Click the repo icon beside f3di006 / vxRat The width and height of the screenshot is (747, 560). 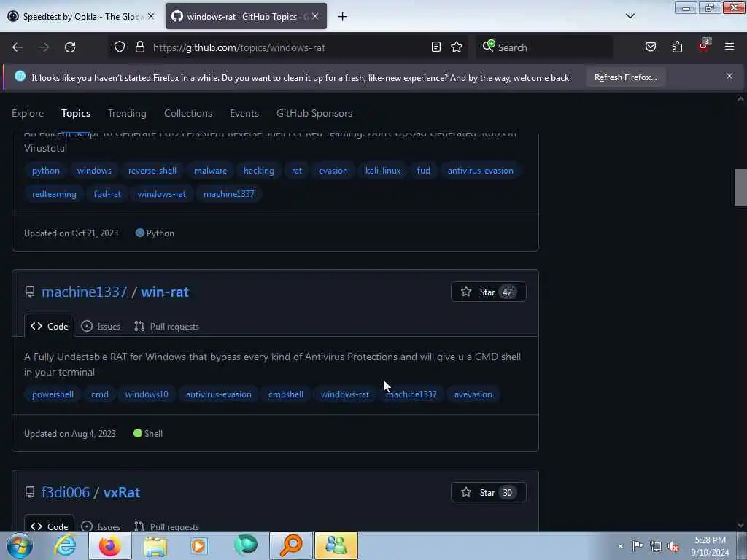click(x=29, y=492)
